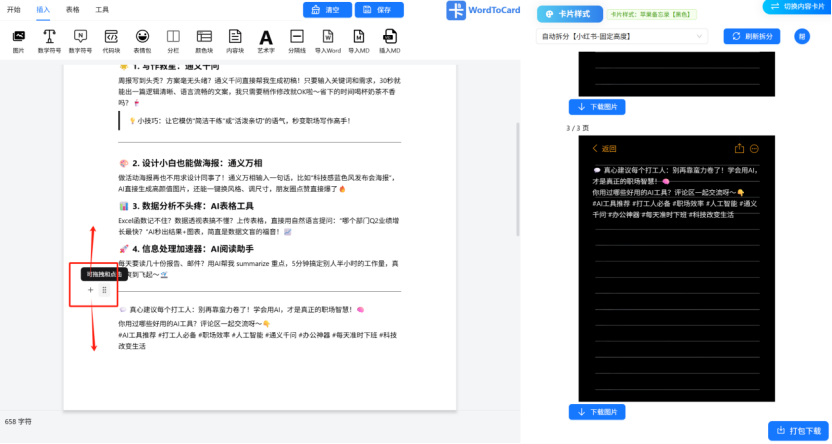Click 下载图片 above the 3 / 3 页 label
Image resolution: width=832 pixels, height=444 pixels.
597,107
